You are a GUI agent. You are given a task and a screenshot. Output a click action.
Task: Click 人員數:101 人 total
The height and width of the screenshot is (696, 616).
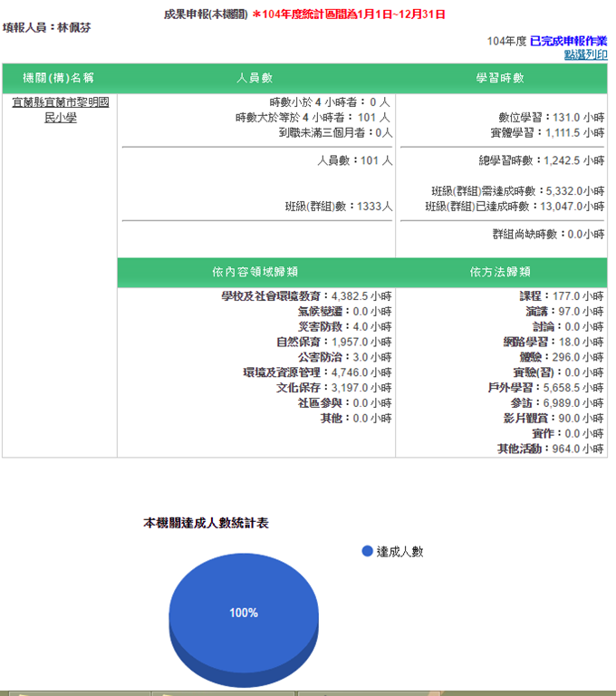point(354,160)
